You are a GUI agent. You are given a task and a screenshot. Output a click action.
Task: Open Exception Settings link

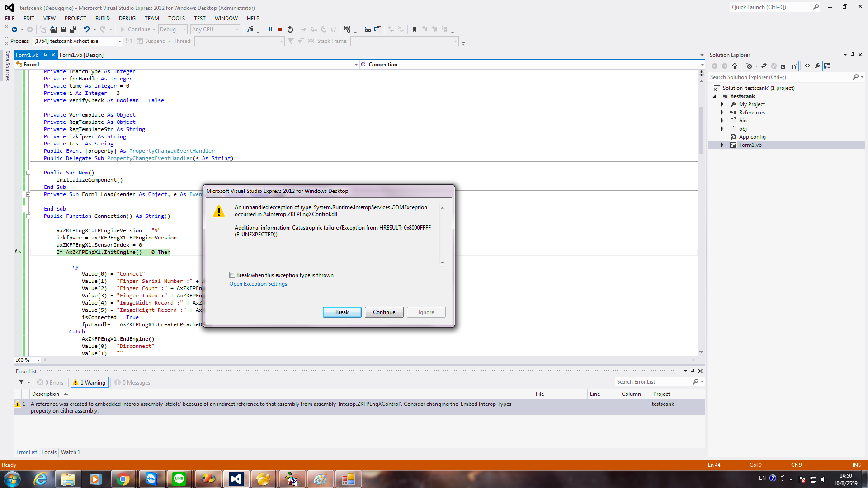[x=258, y=284]
